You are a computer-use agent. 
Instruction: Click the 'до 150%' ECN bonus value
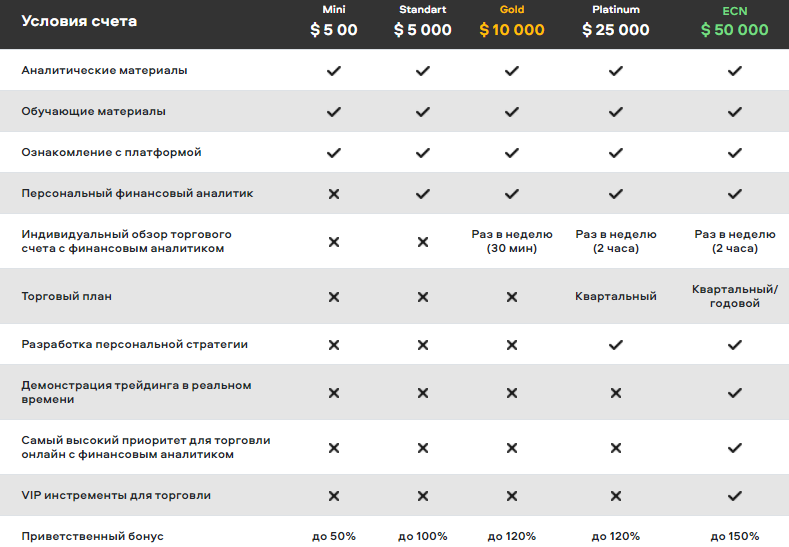(735, 536)
